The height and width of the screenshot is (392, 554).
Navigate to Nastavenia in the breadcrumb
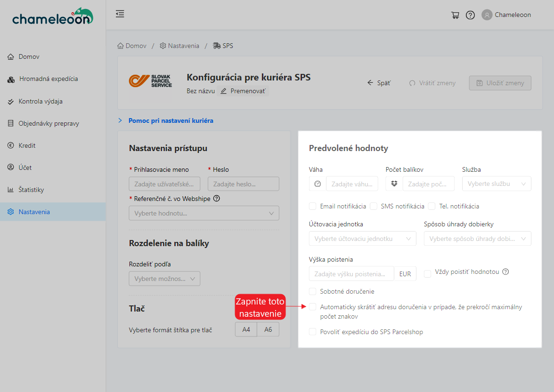[x=183, y=46]
